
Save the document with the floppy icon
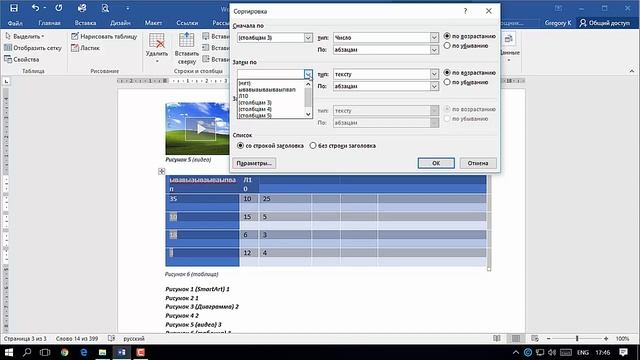pyautogui.click(x=14, y=8)
